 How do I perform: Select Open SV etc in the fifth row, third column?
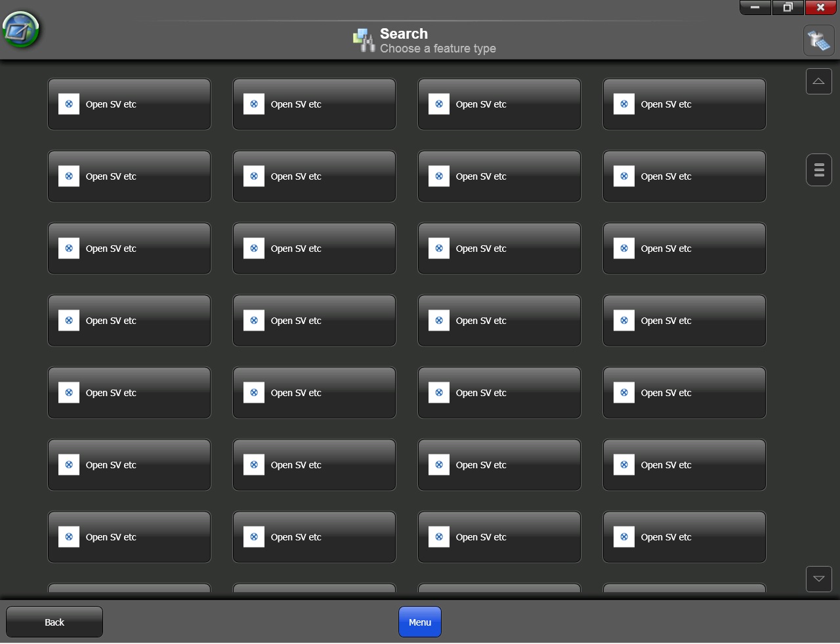click(499, 392)
